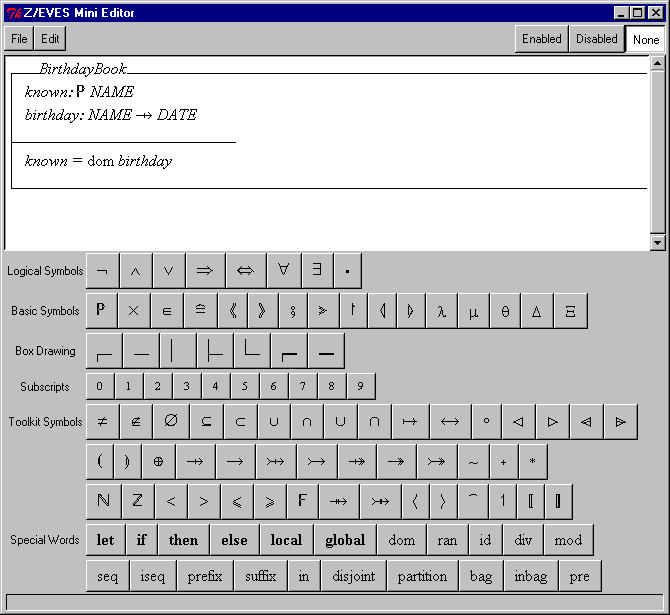Screen dimensions: 670x615
Task: Insert the negation symbol ¬
Action: 102,271
